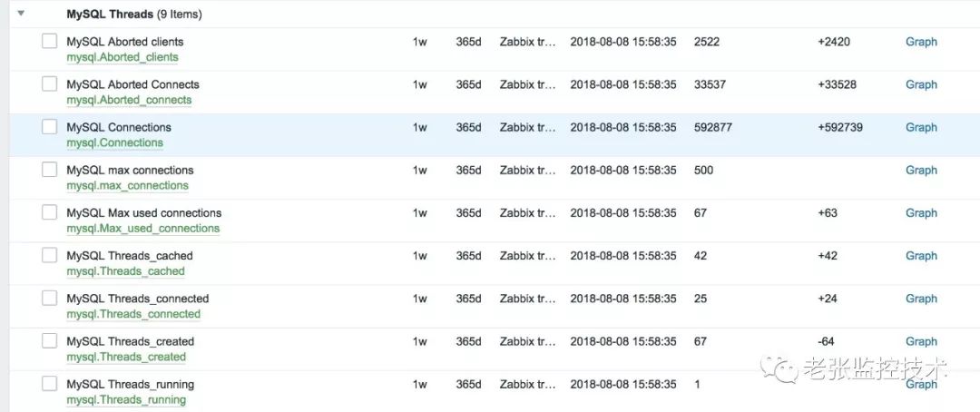Click the last value 500

click(704, 170)
